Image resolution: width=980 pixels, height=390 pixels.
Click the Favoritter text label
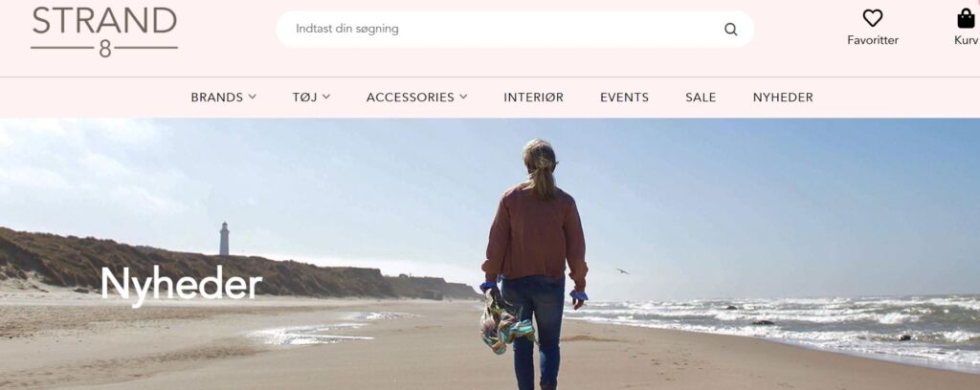pos(873,40)
